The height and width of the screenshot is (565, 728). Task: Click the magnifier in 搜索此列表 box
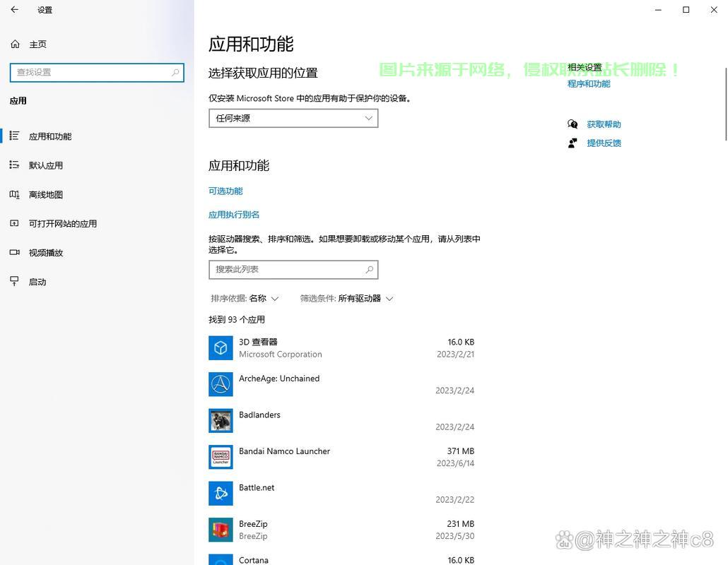click(369, 270)
